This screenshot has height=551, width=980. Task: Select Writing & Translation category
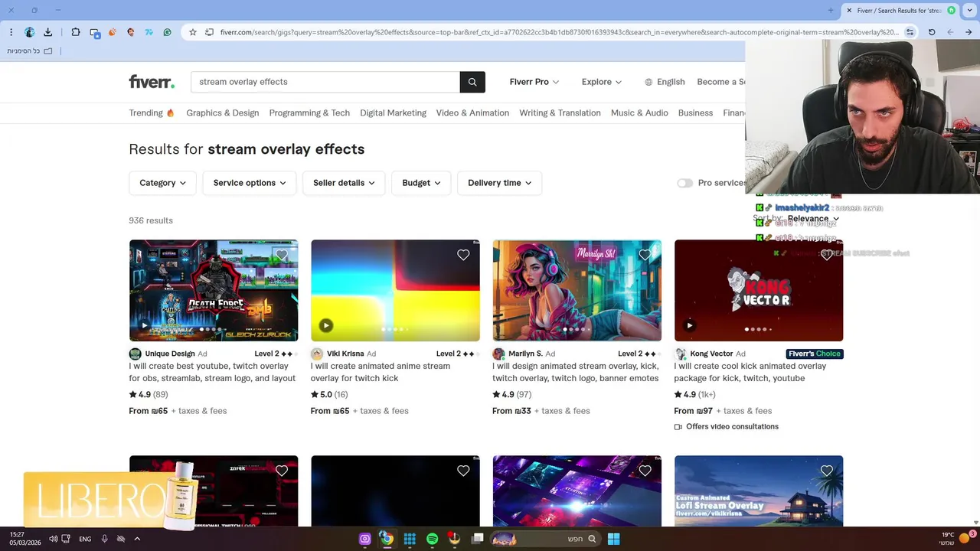pos(560,112)
